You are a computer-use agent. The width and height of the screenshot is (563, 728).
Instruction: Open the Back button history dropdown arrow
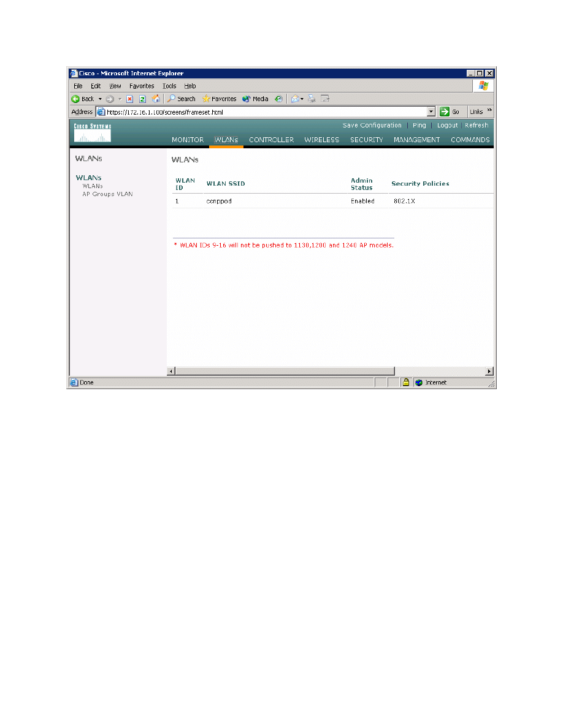pyautogui.click(x=100, y=99)
